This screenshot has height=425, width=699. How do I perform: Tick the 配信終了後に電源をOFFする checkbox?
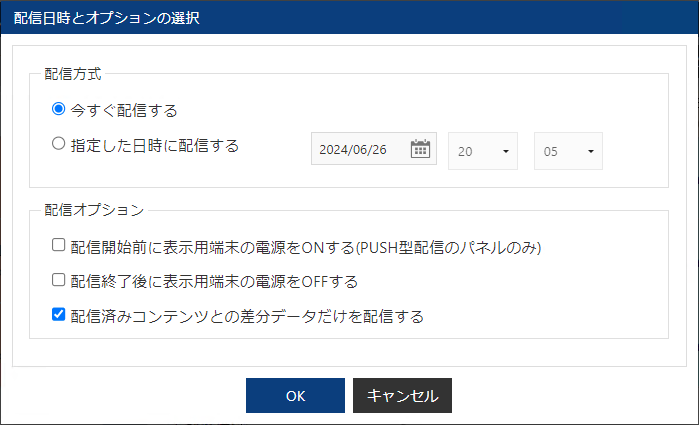[59, 280]
